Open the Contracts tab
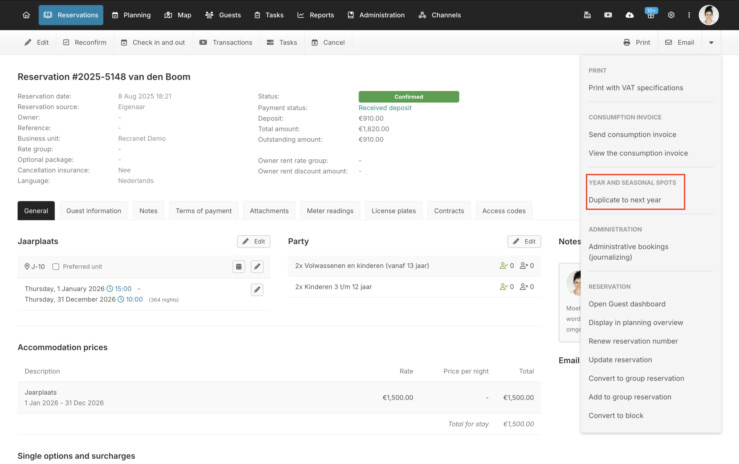 [449, 211]
